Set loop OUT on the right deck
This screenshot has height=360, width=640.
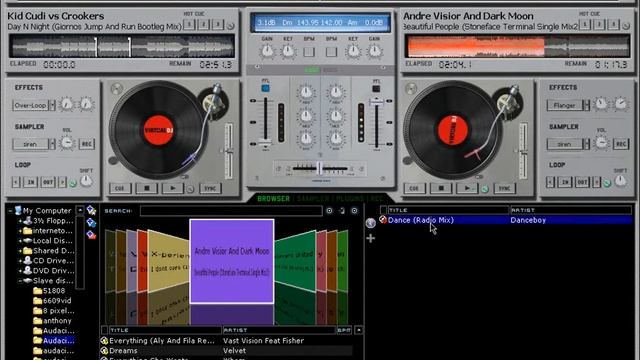coord(582,182)
